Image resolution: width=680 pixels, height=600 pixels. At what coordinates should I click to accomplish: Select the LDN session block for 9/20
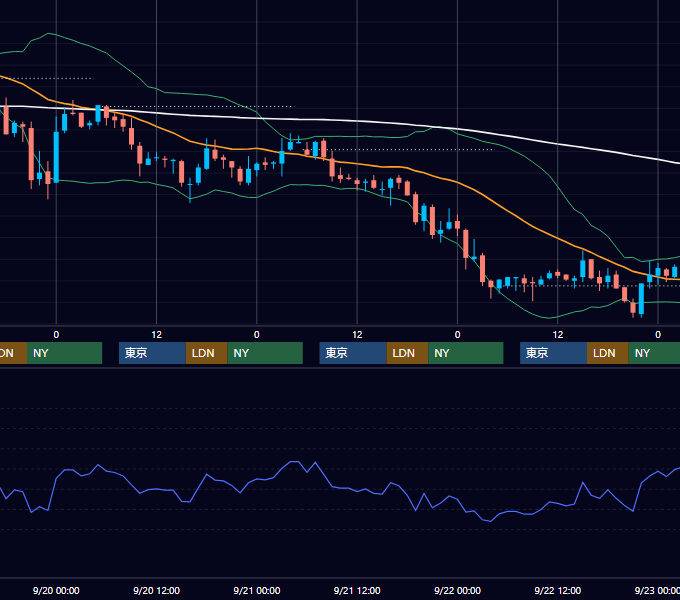pyautogui.click(x=206, y=353)
